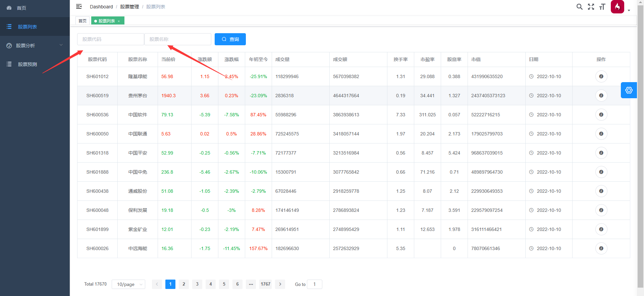Expand the avatar dropdown caret
This screenshot has width=644, height=296.
(x=629, y=10)
